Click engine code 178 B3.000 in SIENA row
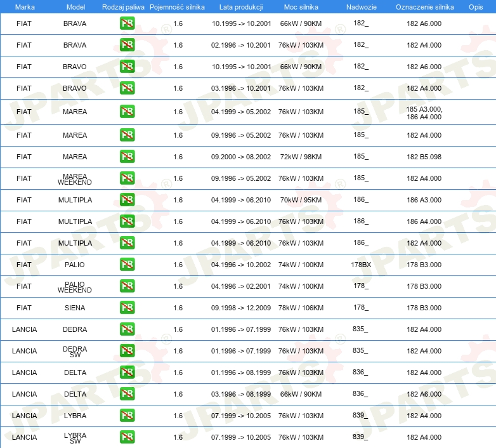This screenshot has height=448, width=496. (424, 308)
